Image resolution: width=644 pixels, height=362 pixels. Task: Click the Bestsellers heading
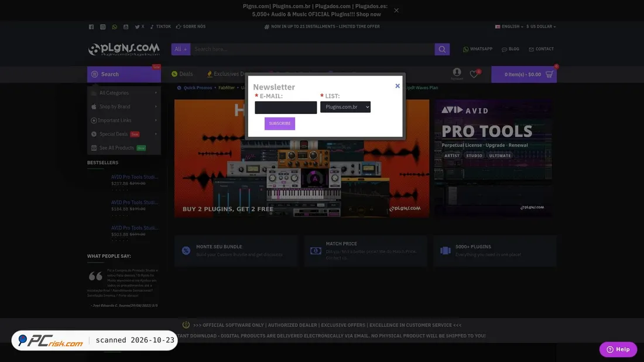pyautogui.click(x=102, y=163)
